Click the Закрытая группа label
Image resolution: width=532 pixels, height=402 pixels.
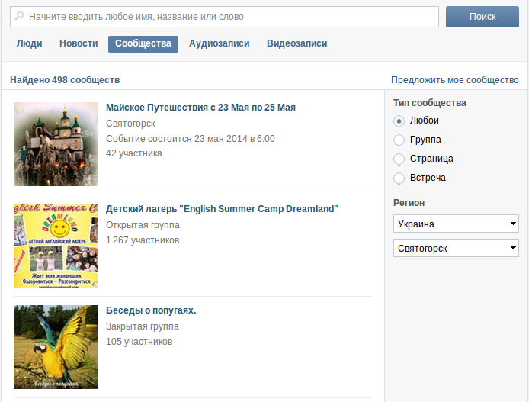pos(143,326)
